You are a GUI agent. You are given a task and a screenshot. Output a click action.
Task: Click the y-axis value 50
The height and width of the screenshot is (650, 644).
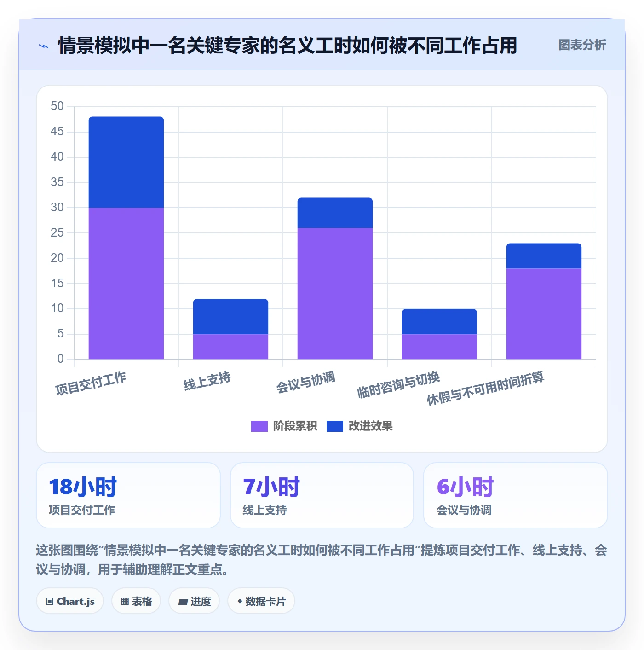pos(57,106)
